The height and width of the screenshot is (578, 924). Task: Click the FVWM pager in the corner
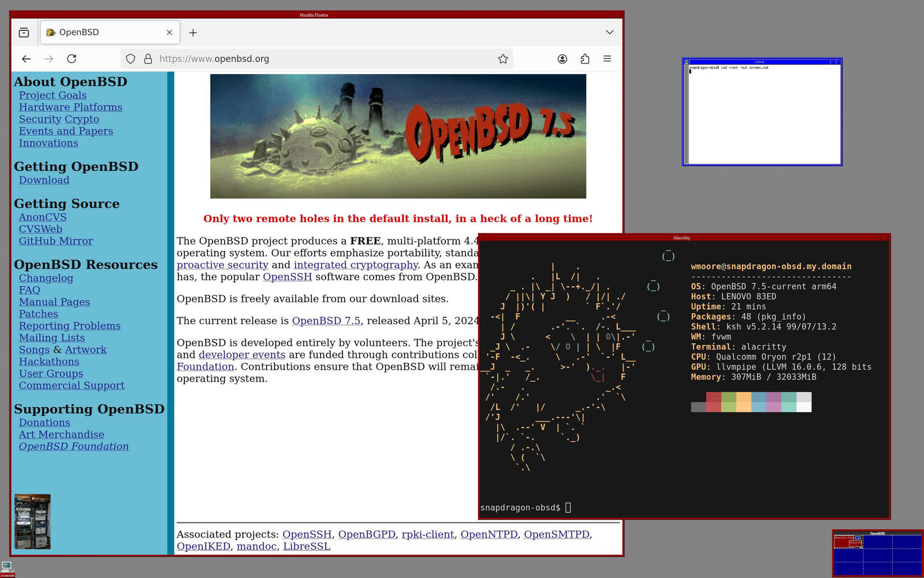[x=877, y=554]
